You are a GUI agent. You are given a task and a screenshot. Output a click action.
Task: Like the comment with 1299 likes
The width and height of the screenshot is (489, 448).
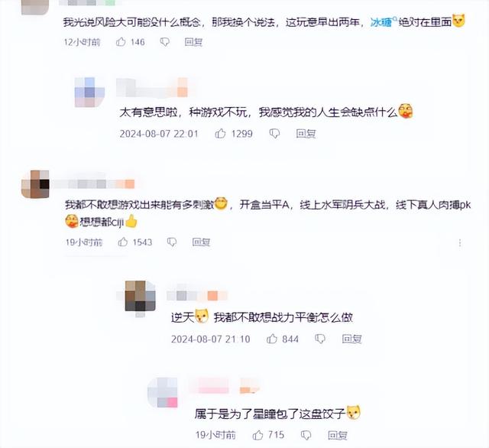tap(221, 134)
